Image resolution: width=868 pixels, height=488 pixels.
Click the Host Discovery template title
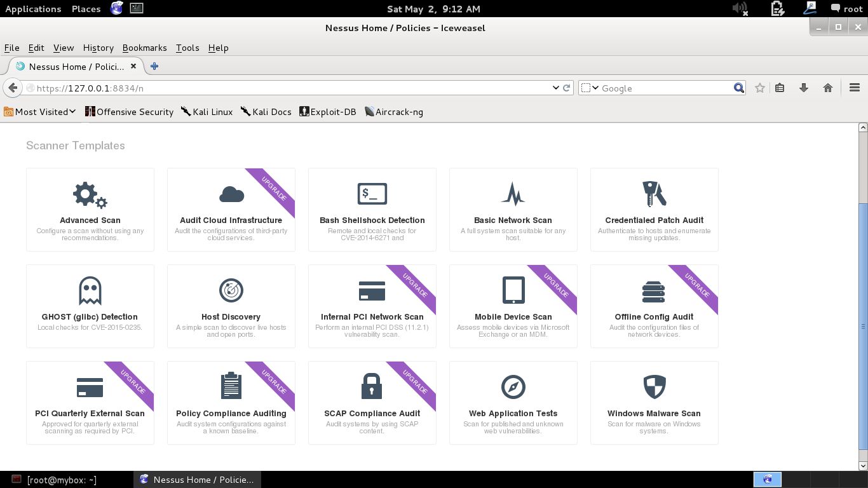231,316
